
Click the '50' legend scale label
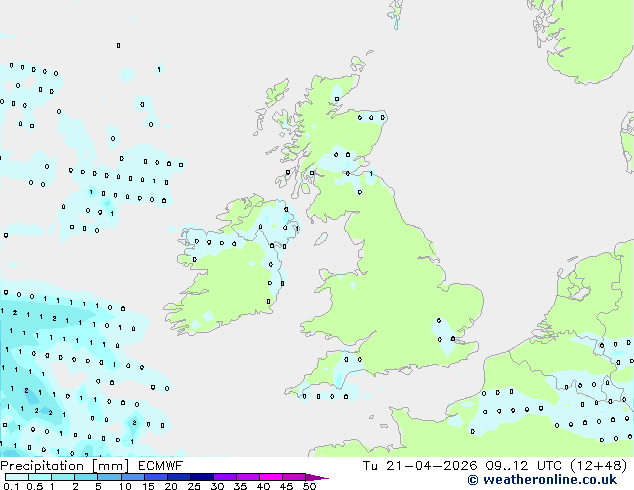(x=310, y=486)
